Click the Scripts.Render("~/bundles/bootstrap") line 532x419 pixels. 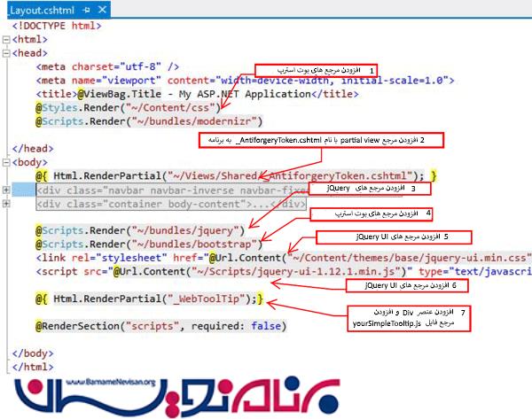(x=149, y=244)
